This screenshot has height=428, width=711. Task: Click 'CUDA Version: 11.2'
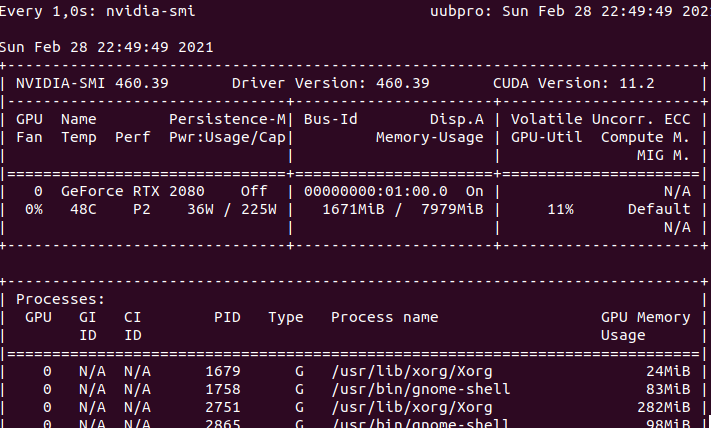click(x=574, y=83)
